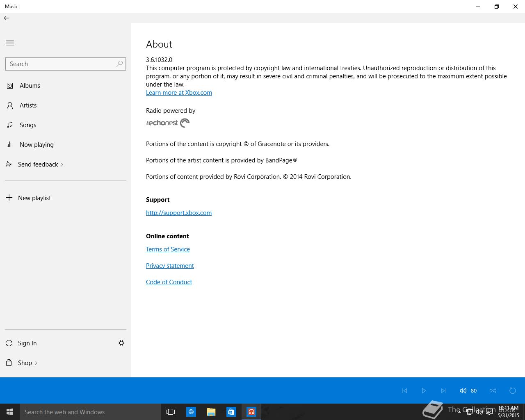Open the support.xbox.com link

[x=179, y=213]
